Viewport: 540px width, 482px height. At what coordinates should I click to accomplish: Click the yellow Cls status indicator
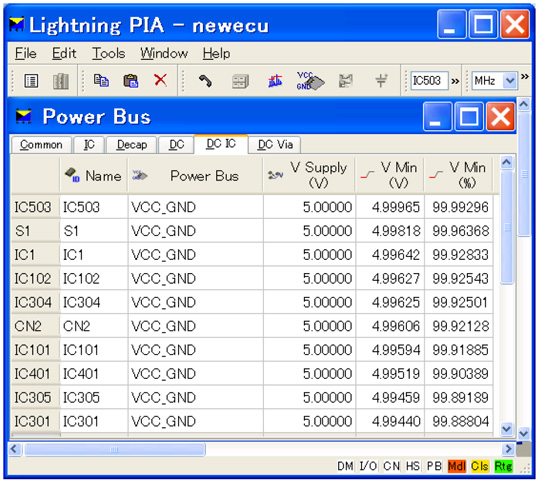[480, 466]
